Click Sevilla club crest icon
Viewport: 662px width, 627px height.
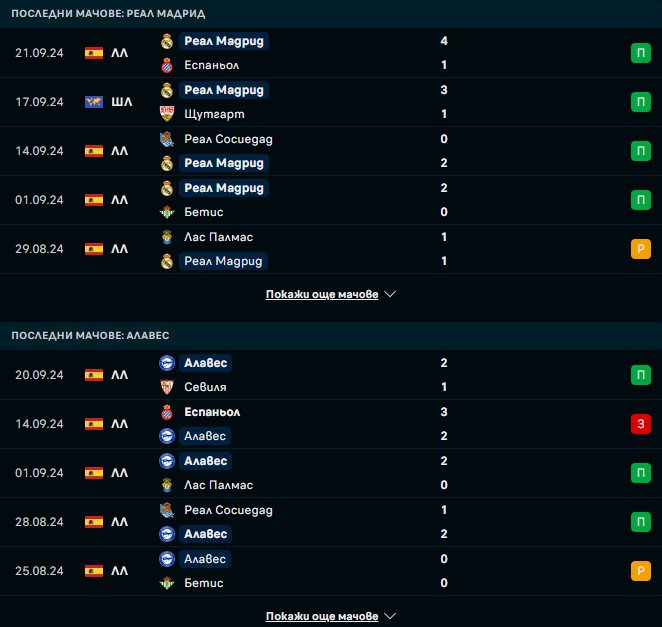point(167,387)
